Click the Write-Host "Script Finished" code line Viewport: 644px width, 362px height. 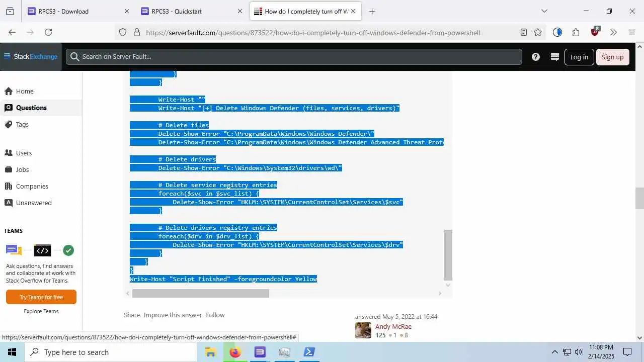click(x=223, y=279)
